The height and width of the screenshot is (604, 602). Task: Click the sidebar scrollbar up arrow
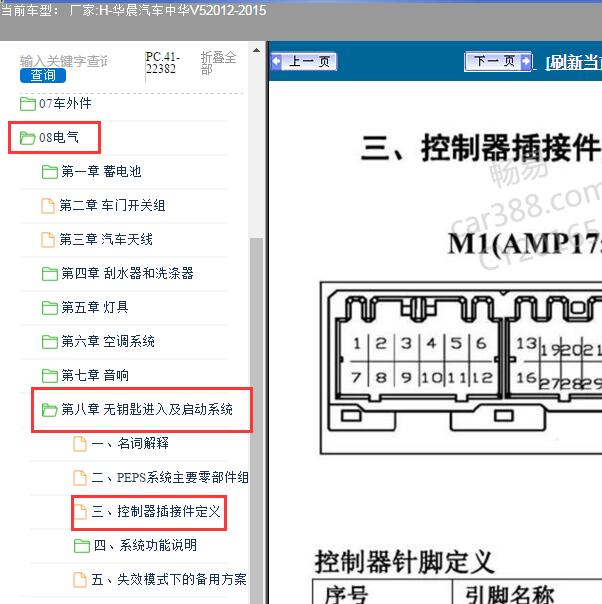point(257,50)
